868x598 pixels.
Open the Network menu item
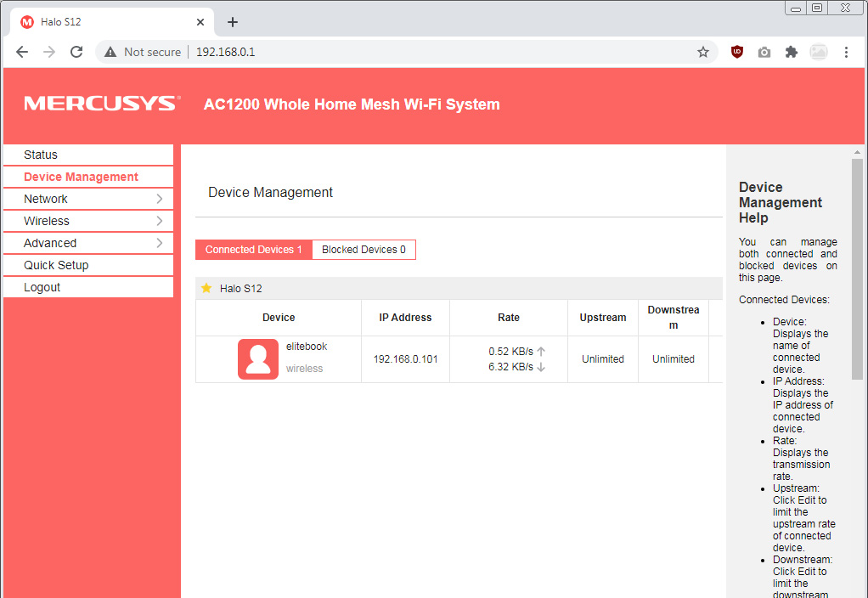coord(88,199)
